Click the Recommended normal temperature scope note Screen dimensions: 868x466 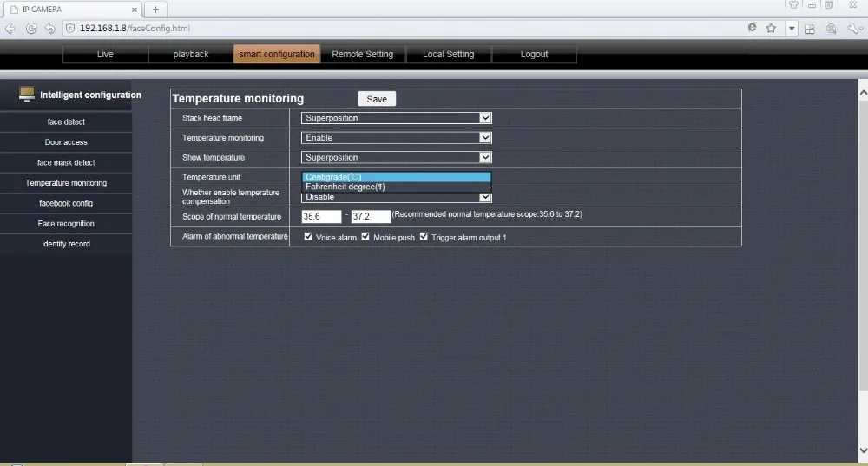point(487,214)
